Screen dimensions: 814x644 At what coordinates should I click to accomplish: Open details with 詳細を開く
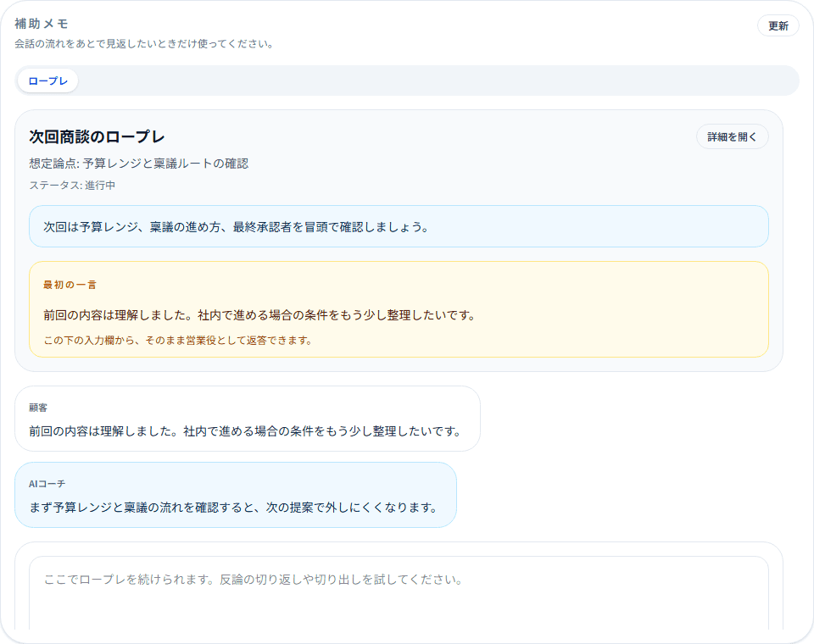coord(732,137)
